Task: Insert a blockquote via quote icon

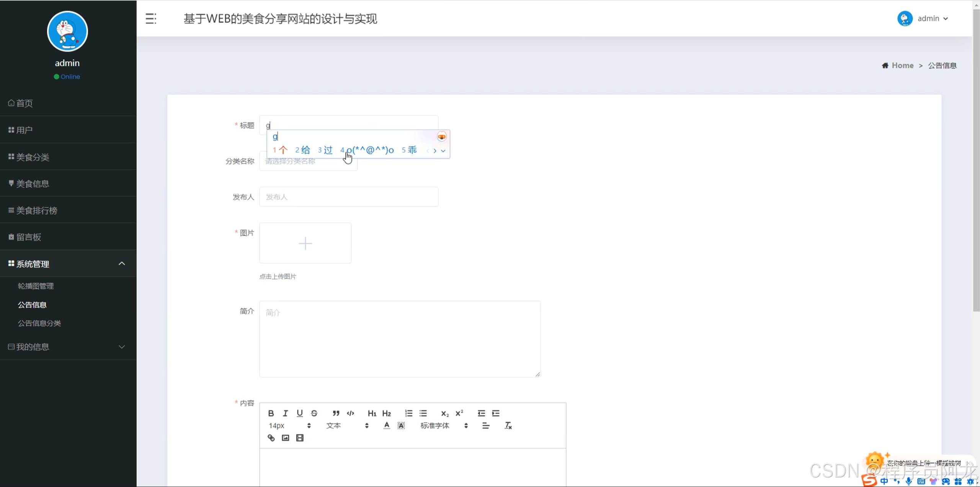Action: [x=336, y=413]
